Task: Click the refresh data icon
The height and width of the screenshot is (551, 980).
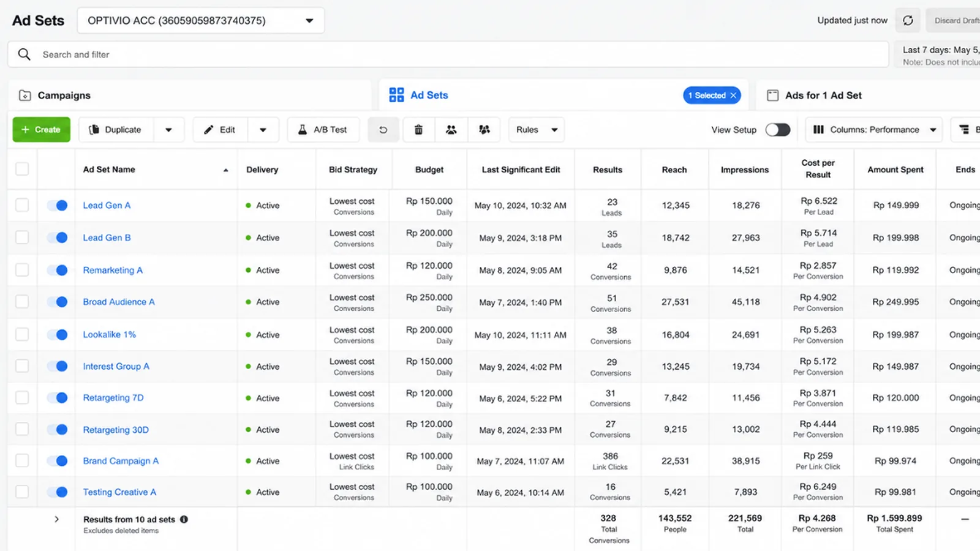Action: point(908,20)
